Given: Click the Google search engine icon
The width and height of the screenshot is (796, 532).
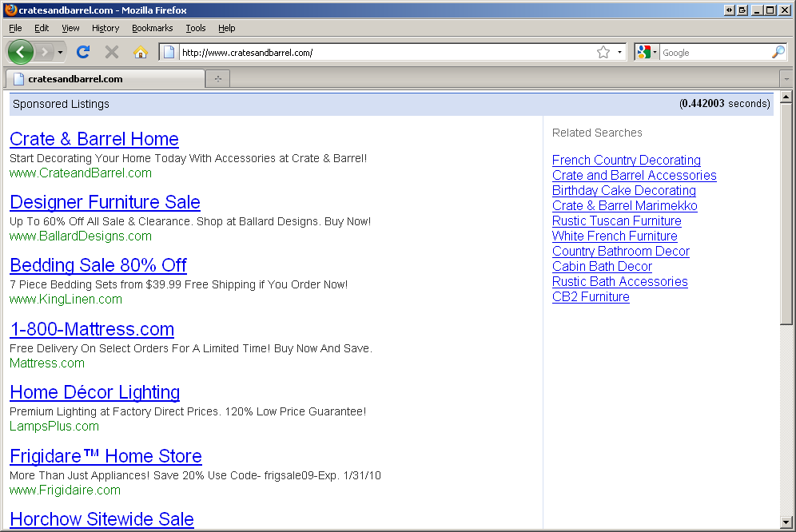Looking at the screenshot, I should point(643,52).
